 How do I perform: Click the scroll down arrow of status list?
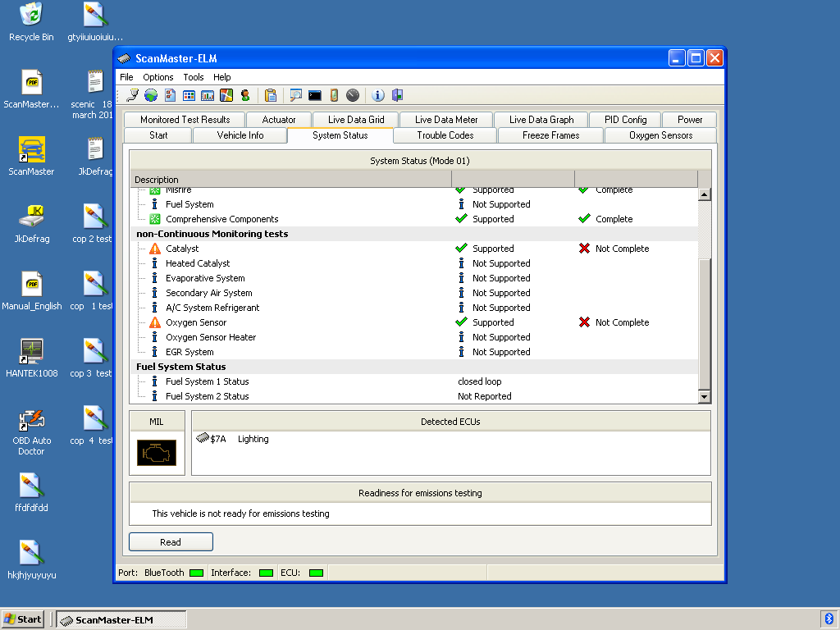click(705, 397)
